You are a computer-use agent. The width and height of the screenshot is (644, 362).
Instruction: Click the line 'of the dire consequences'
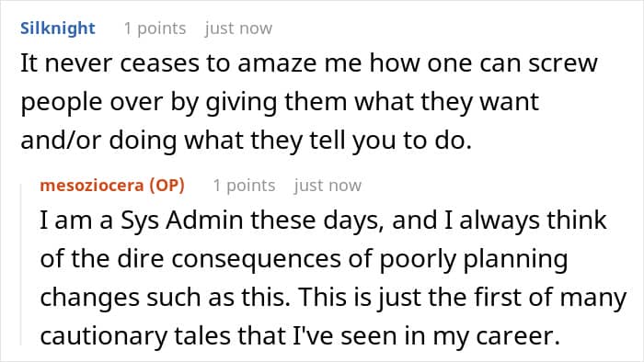[304, 259]
